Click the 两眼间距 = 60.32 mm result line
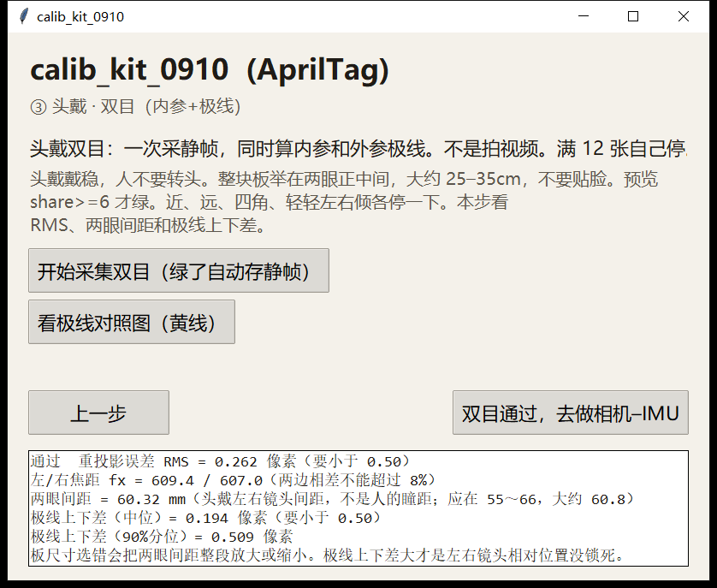This screenshot has width=717, height=588. tap(333, 499)
